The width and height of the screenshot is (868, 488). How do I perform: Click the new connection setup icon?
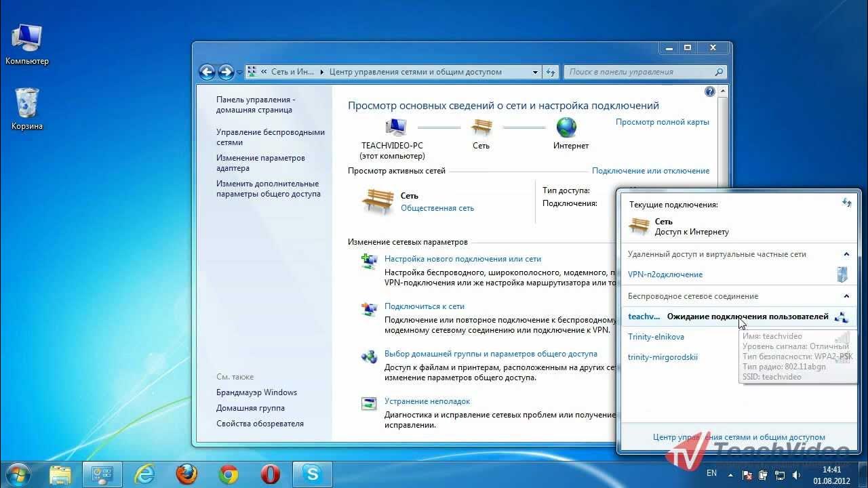click(x=369, y=262)
